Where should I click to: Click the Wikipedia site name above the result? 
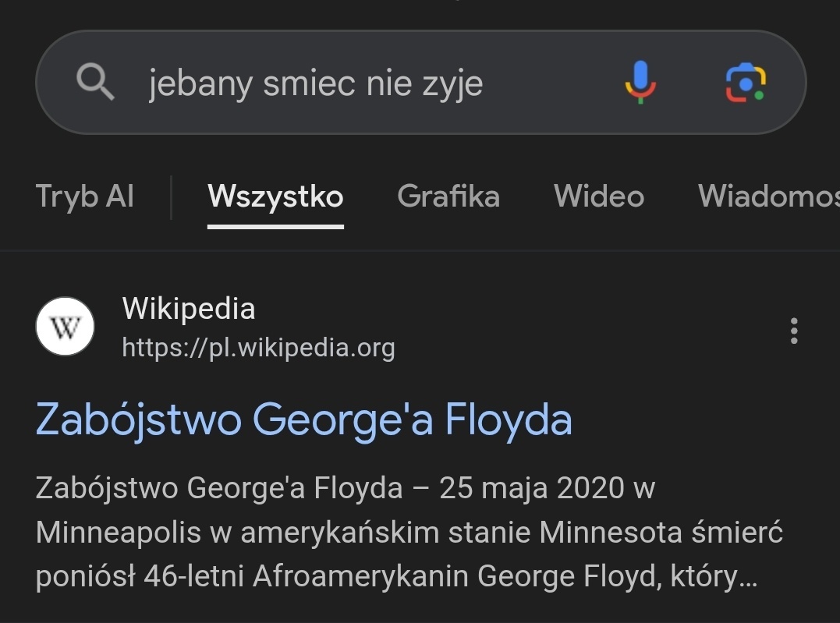pos(189,309)
